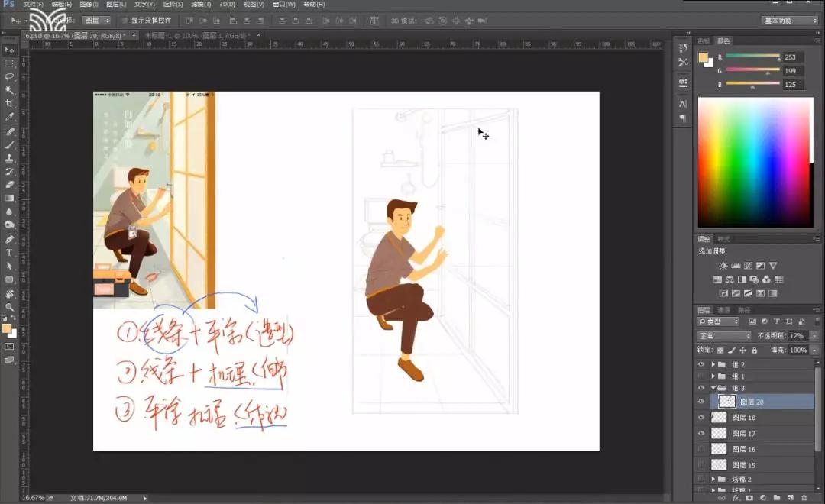
Task: Adjust the R color slider
Action: (752, 57)
